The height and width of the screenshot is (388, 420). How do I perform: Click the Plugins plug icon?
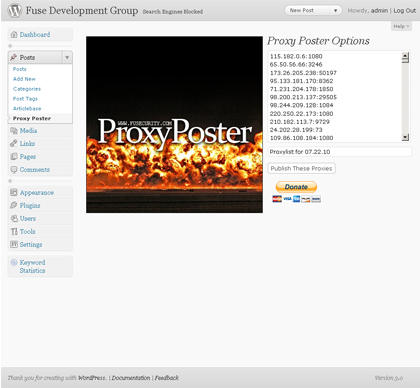pyautogui.click(x=14, y=205)
